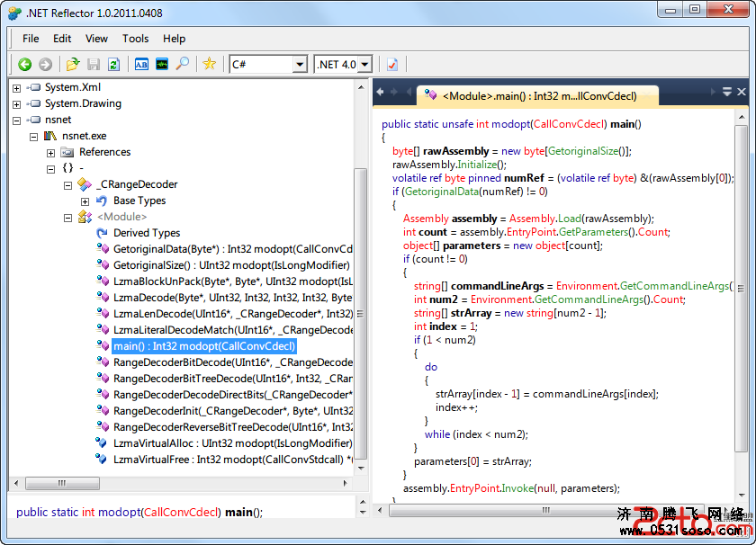Screen dimensions: 756x545
Task: Click the CallConvCdecl link in the code header
Action: pyautogui.click(x=569, y=124)
